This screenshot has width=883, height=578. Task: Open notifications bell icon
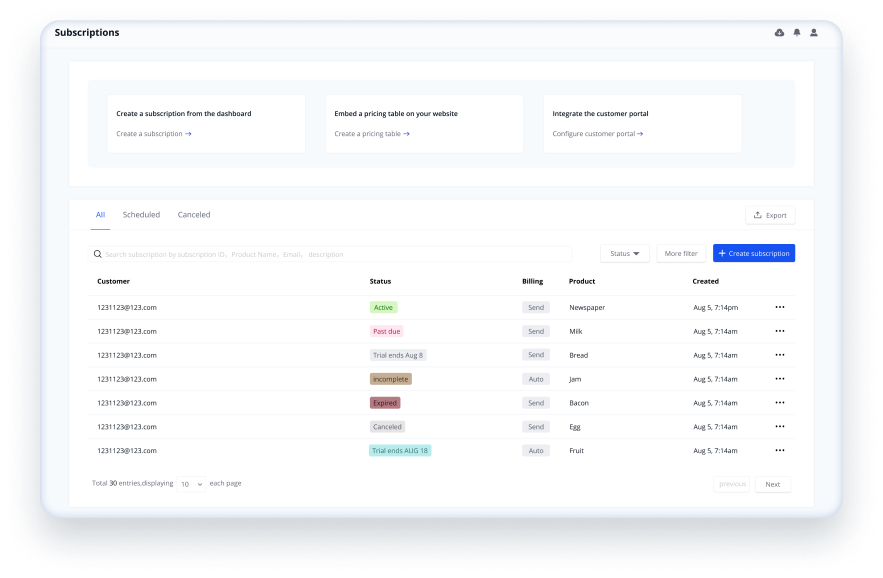pyautogui.click(x=797, y=33)
